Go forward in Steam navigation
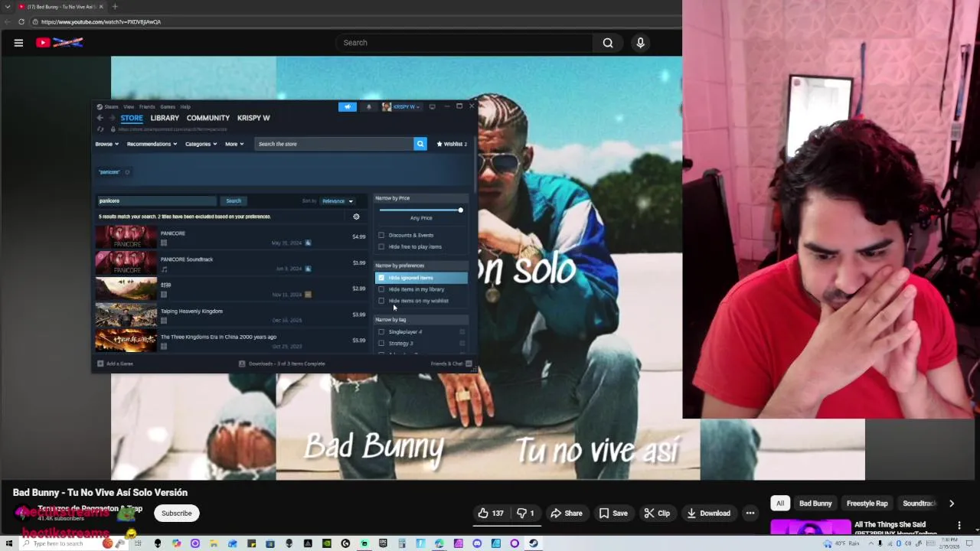The height and width of the screenshot is (551, 980). (112, 118)
